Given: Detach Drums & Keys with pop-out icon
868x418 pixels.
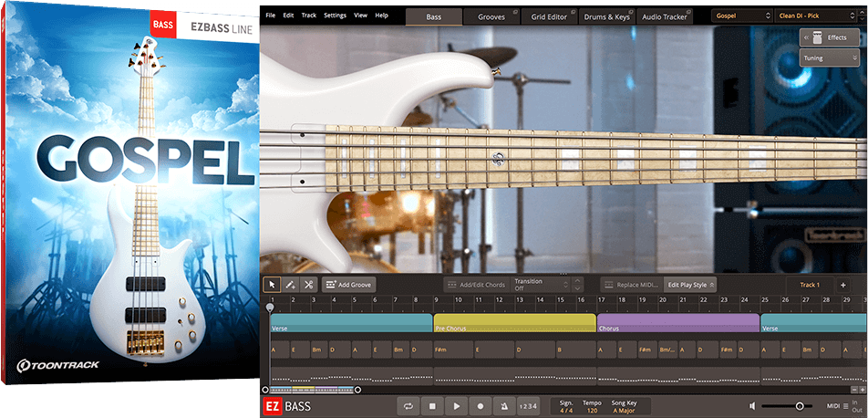Looking at the screenshot, I should click(631, 12).
